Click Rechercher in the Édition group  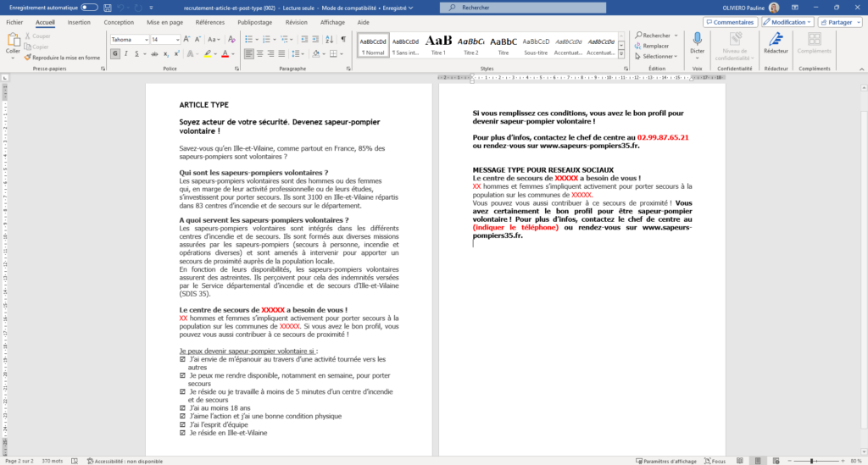click(x=656, y=36)
